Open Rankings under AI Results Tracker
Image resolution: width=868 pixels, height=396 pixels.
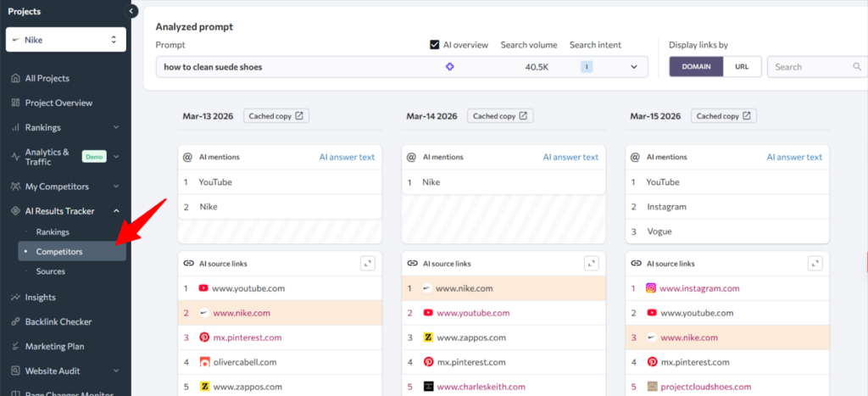(53, 231)
